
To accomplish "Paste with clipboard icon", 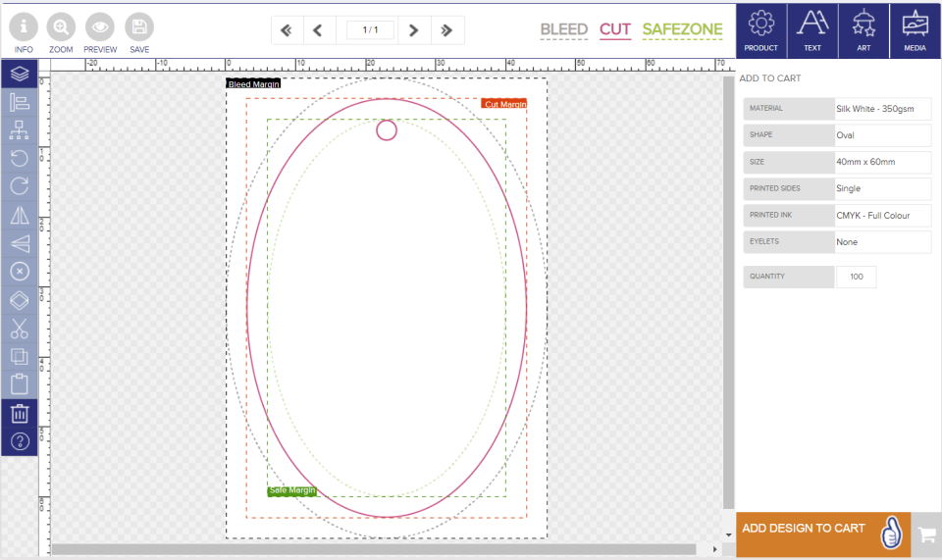I will [20, 384].
